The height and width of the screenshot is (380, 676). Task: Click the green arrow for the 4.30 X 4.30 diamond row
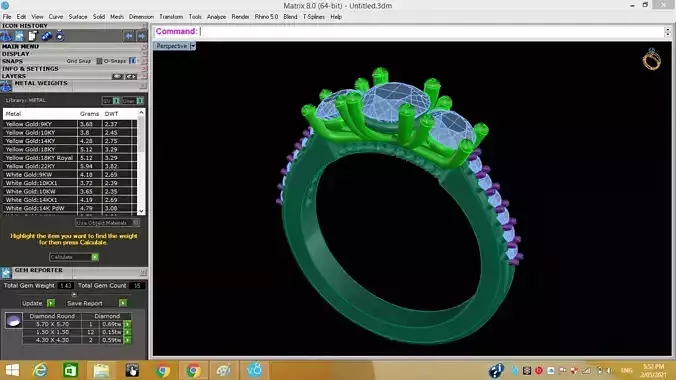click(x=128, y=340)
